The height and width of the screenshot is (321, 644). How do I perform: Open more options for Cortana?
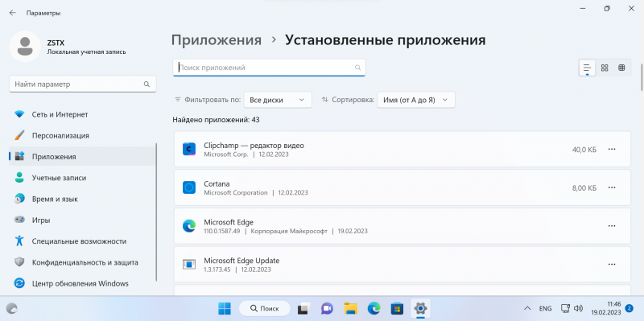(612, 187)
